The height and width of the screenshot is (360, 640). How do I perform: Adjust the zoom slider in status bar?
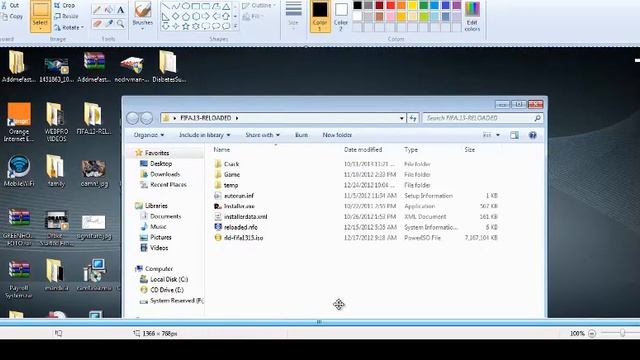(622, 333)
